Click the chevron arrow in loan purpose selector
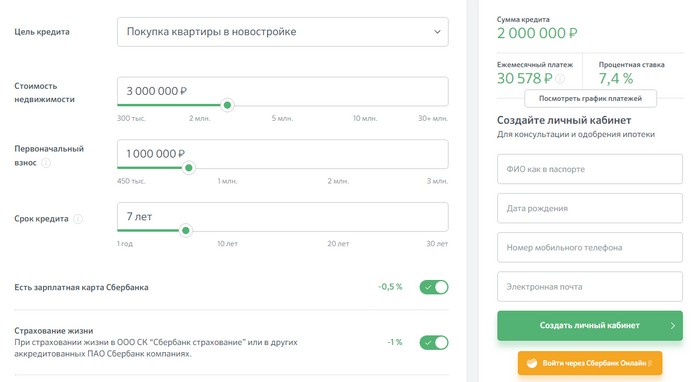This screenshot has width=700, height=382. click(437, 32)
